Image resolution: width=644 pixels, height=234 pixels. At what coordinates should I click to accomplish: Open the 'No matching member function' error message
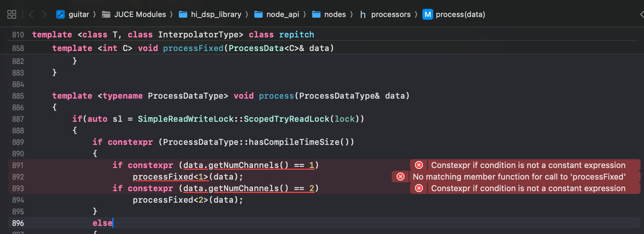point(519,177)
